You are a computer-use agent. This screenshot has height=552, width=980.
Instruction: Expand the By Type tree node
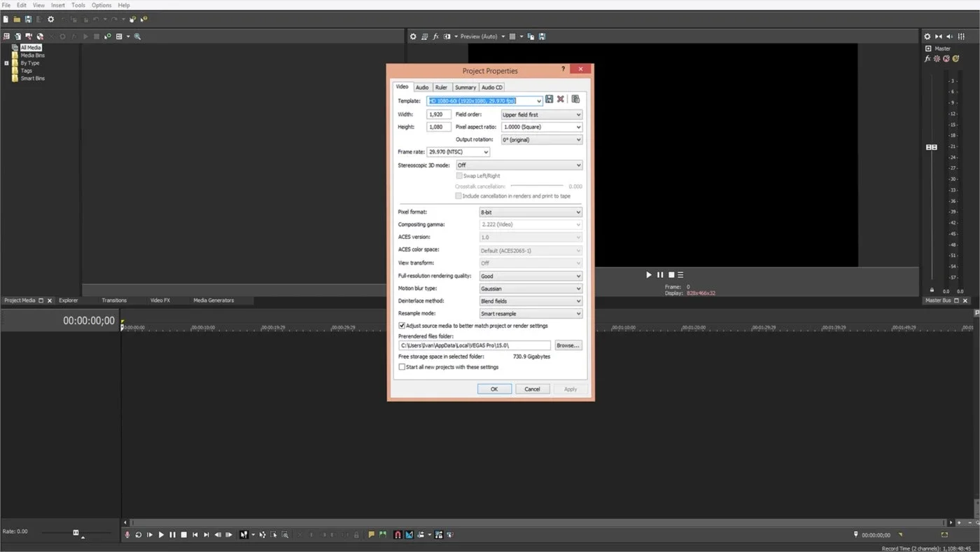[6, 63]
